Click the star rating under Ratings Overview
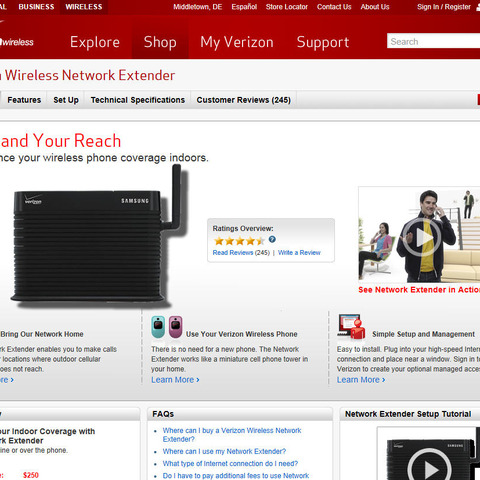480x480 pixels. (239, 240)
